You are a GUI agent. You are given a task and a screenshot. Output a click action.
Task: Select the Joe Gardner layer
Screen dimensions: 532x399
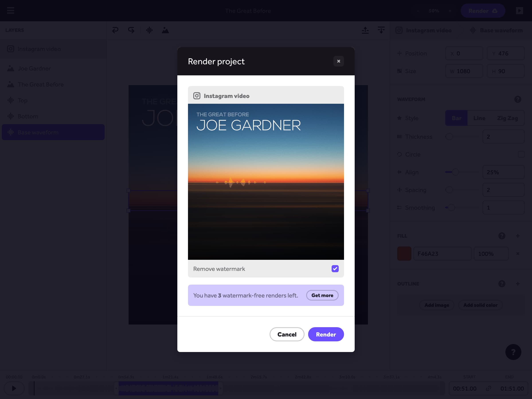(34, 68)
